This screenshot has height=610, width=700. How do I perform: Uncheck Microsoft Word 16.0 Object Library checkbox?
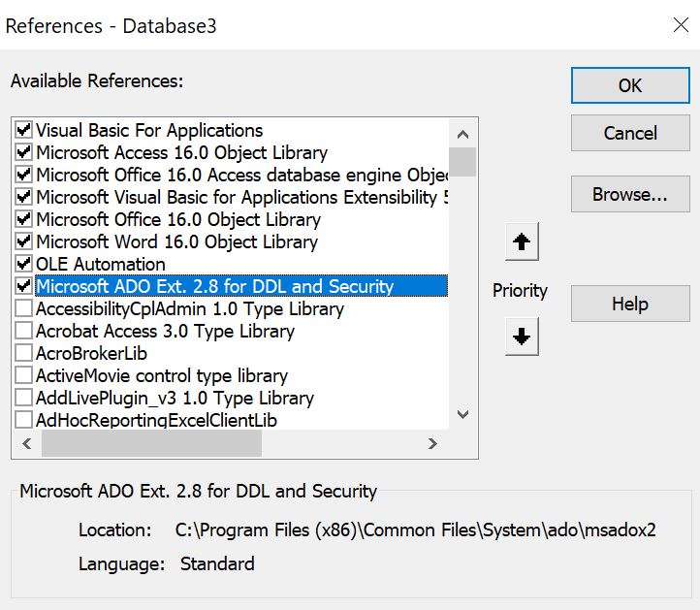point(23,241)
